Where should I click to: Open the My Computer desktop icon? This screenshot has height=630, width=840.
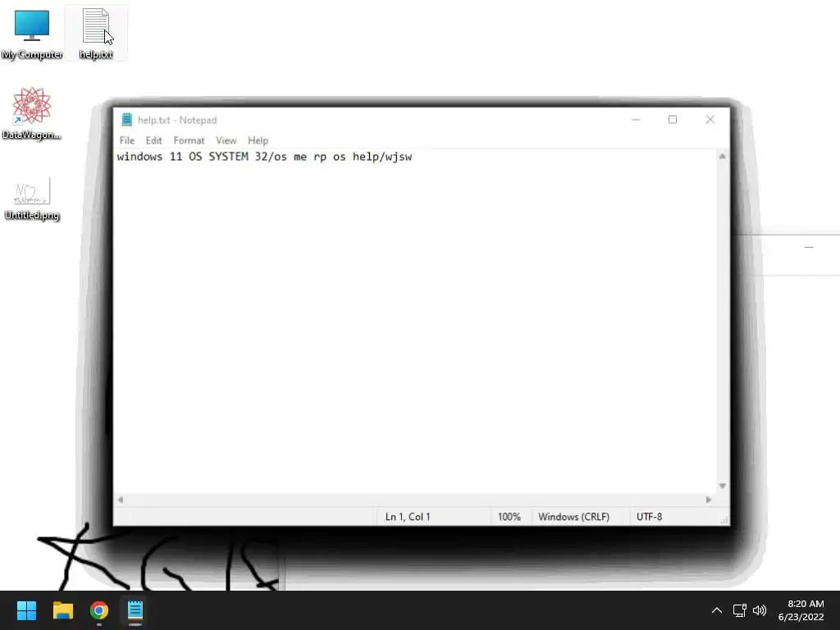click(32, 34)
